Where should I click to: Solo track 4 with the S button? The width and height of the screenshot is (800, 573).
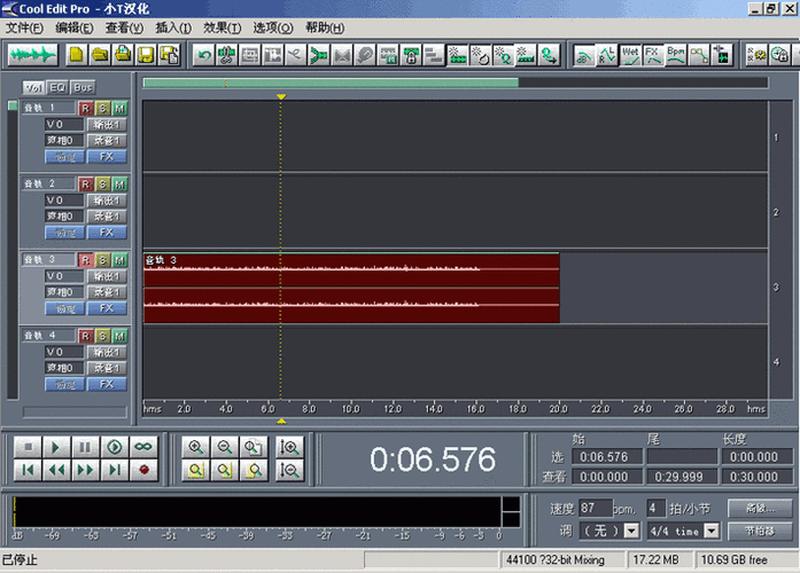103,336
